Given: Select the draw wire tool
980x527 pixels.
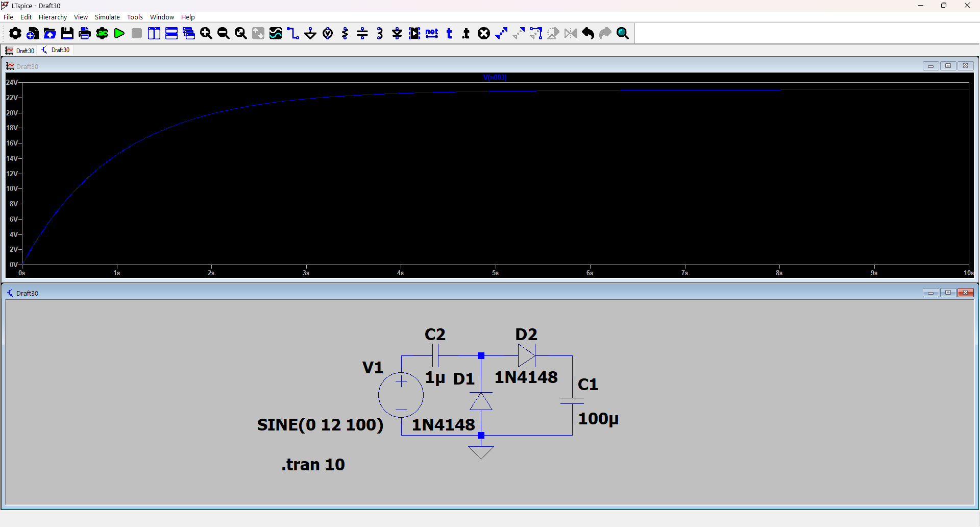Looking at the screenshot, I should (293, 34).
